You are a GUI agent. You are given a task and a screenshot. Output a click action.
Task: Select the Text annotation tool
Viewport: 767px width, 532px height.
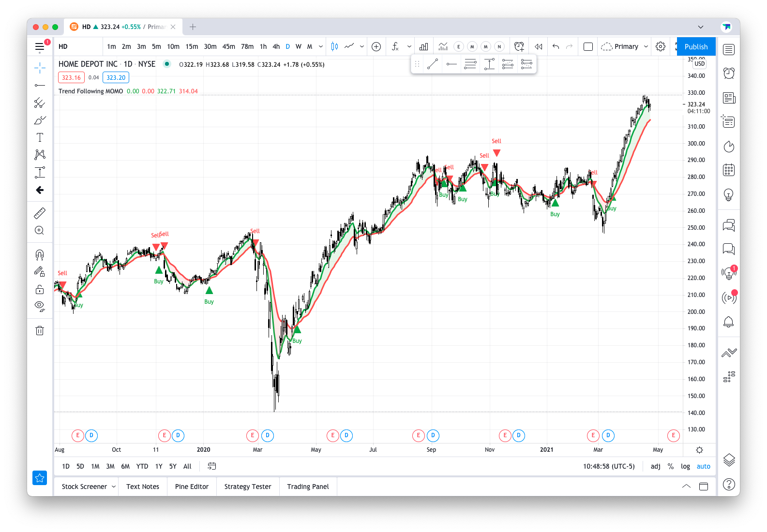(40, 137)
